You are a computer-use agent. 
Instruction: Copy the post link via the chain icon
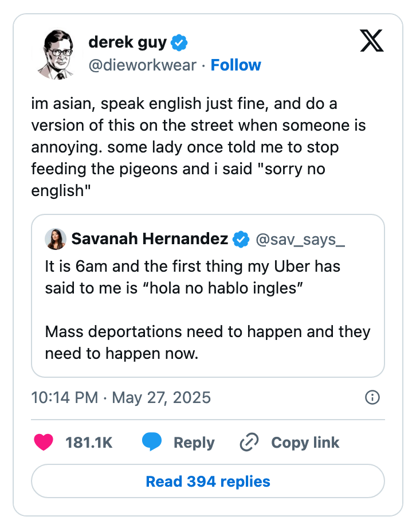(249, 442)
